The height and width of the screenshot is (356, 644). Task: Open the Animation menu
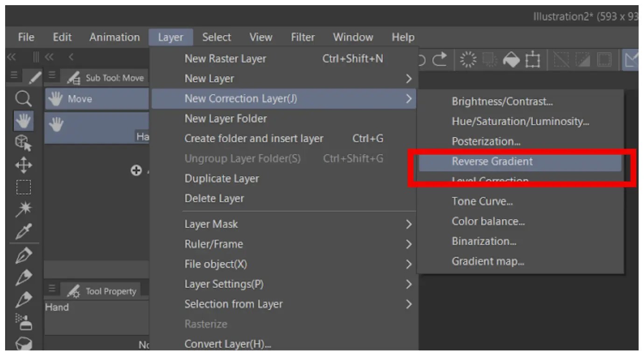point(114,37)
